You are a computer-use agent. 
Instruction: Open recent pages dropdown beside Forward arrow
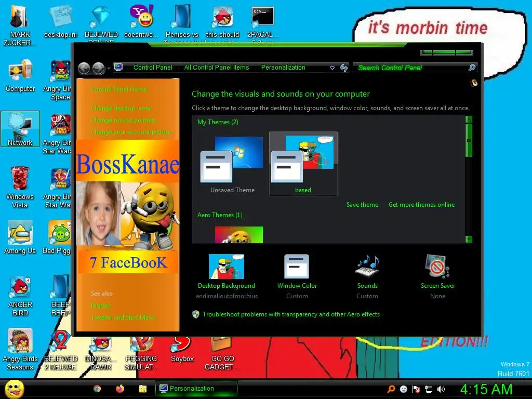pyautogui.click(x=109, y=69)
